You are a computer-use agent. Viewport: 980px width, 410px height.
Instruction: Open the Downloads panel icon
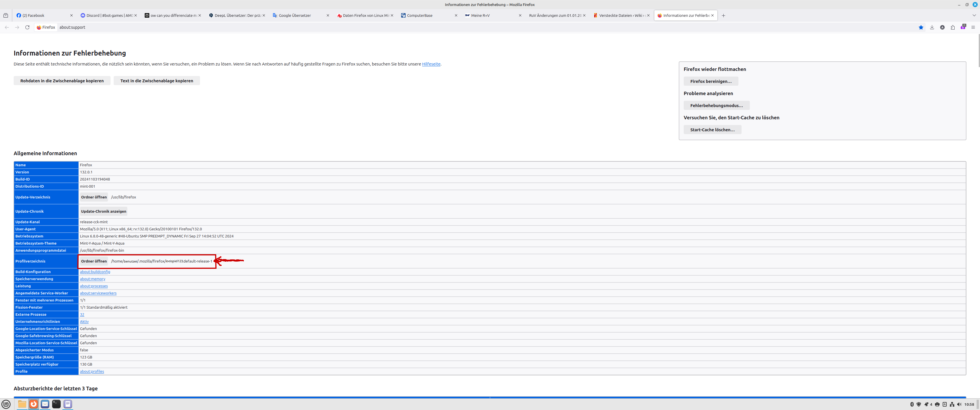(932, 27)
